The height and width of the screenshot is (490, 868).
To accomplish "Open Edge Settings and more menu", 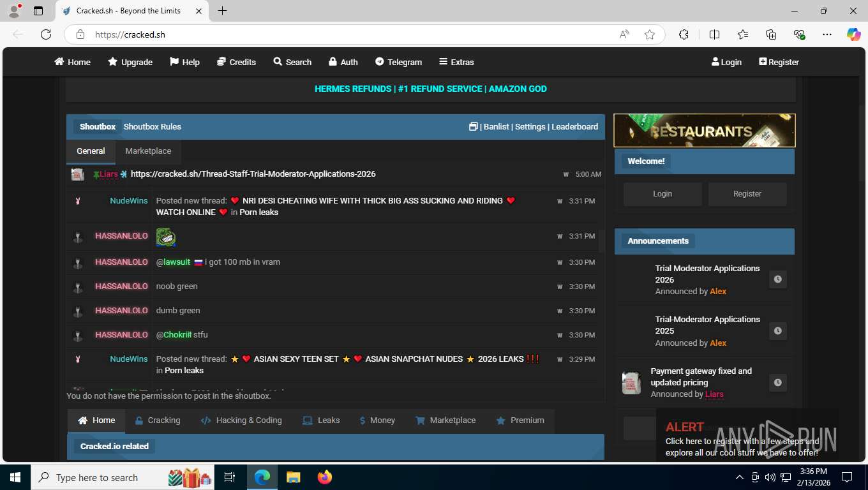I will pyautogui.click(x=827, y=34).
